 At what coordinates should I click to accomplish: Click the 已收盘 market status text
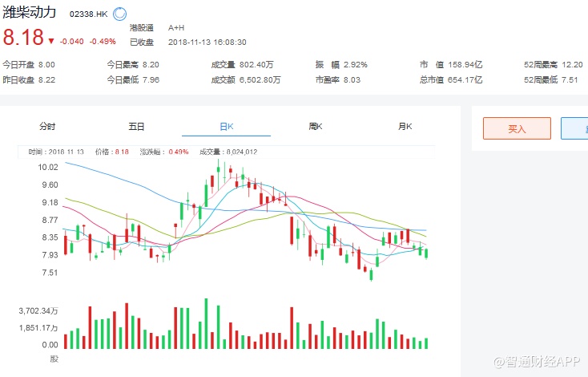click(141, 42)
